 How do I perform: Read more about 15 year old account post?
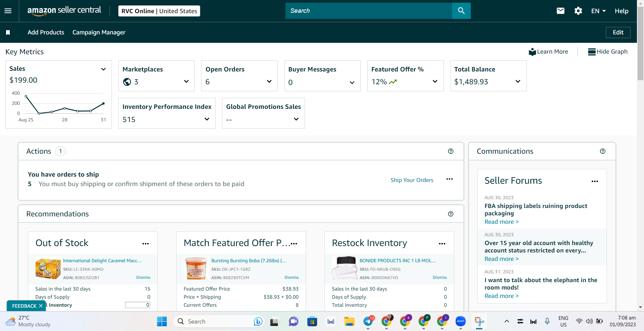501,259
